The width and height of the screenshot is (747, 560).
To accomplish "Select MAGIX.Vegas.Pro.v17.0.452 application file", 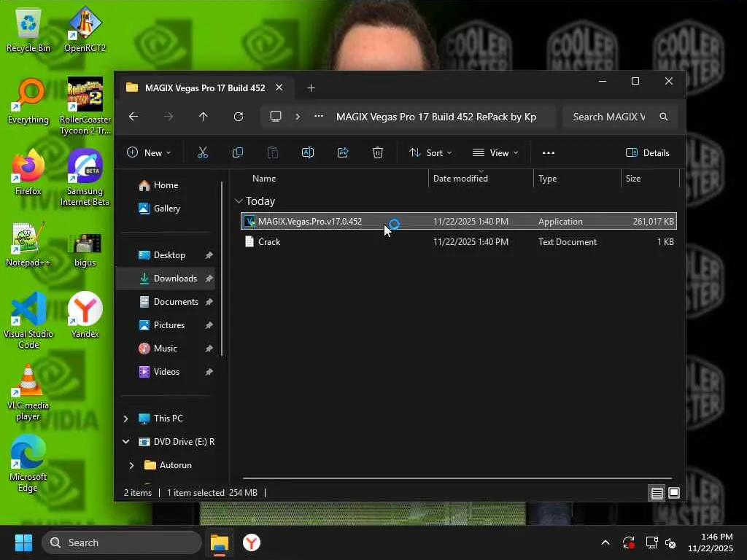I will [459, 222].
